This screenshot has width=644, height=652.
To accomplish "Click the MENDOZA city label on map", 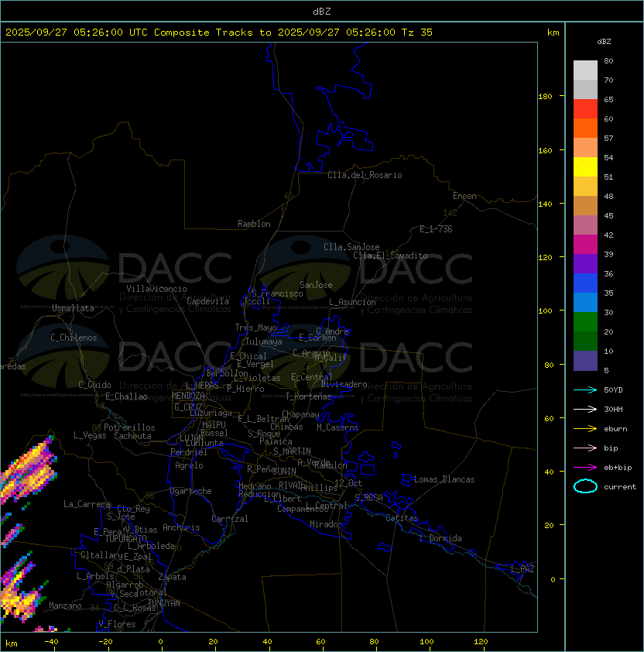I will pos(188,396).
